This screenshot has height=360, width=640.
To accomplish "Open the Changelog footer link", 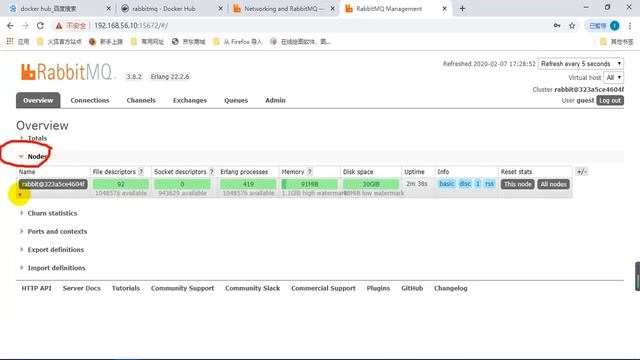I will point(451,288).
